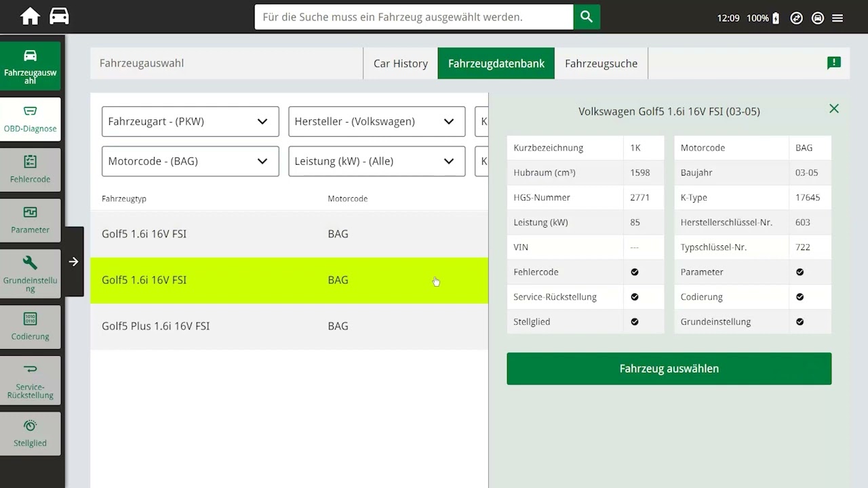Click the Fehlercode support checkmark

click(x=635, y=272)
